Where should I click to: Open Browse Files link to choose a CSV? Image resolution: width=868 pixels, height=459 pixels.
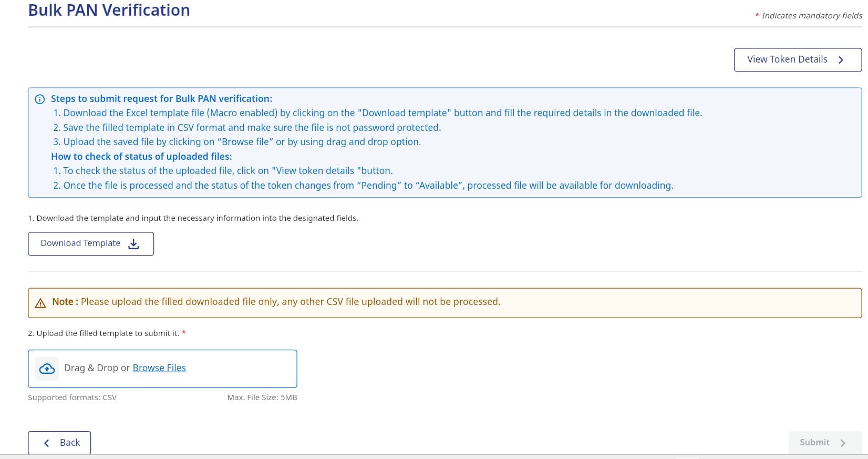tap(159, 368)
